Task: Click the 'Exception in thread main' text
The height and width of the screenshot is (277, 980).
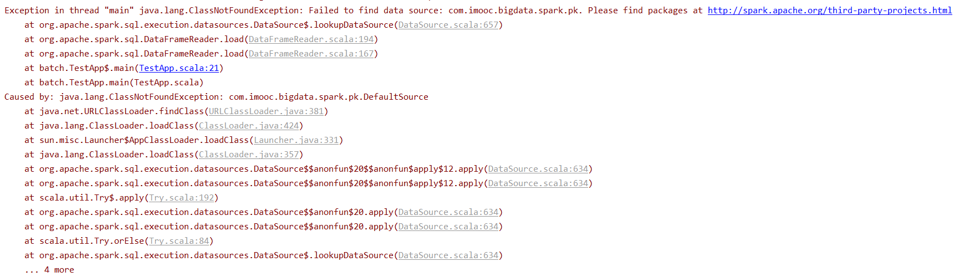Action: pos(69,11)
